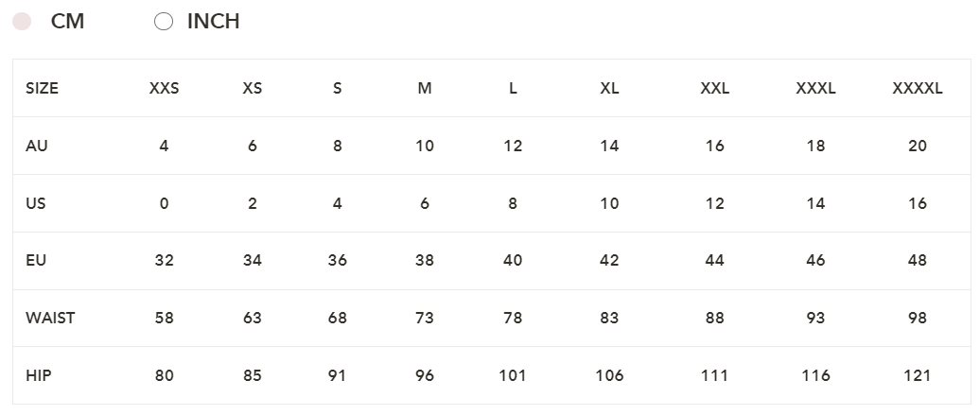Click the AU row label
The height and width of the screenshot is (415, 980).
[x=37, y=147]
